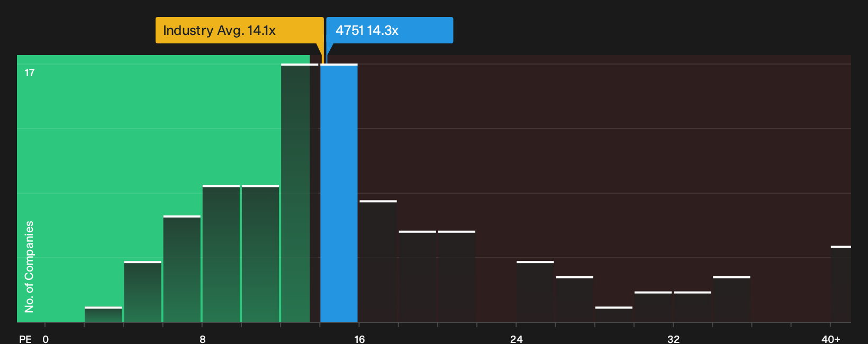The height and width of the screenshot is (344, 868).
Task: Click the dark bar just right of PE 16
Action: 378,261
